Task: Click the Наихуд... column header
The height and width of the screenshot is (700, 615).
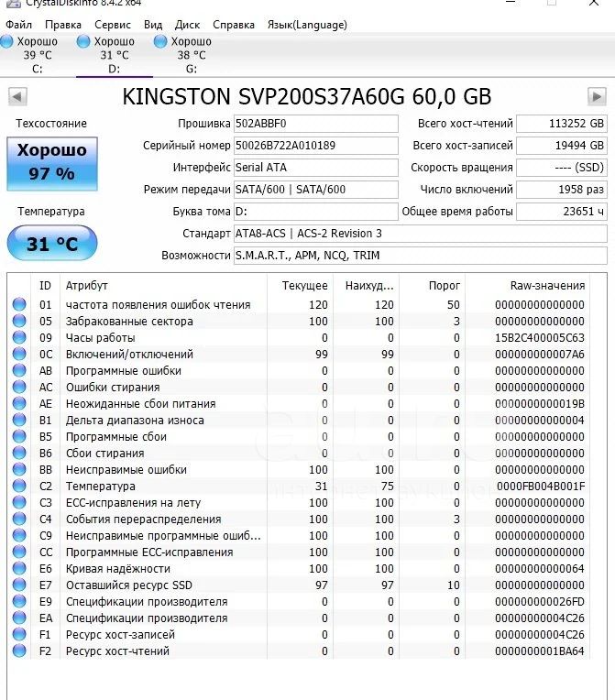Action: 367,286
